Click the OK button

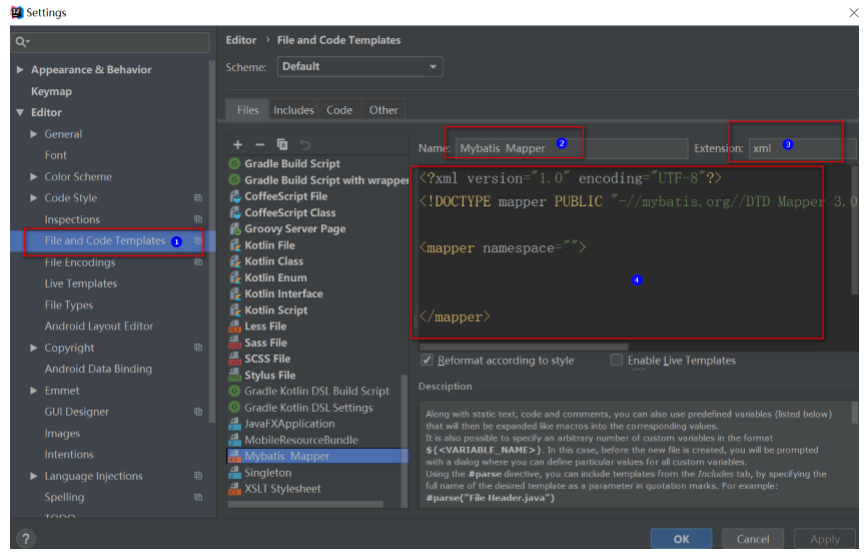click(x=681, y=539)
